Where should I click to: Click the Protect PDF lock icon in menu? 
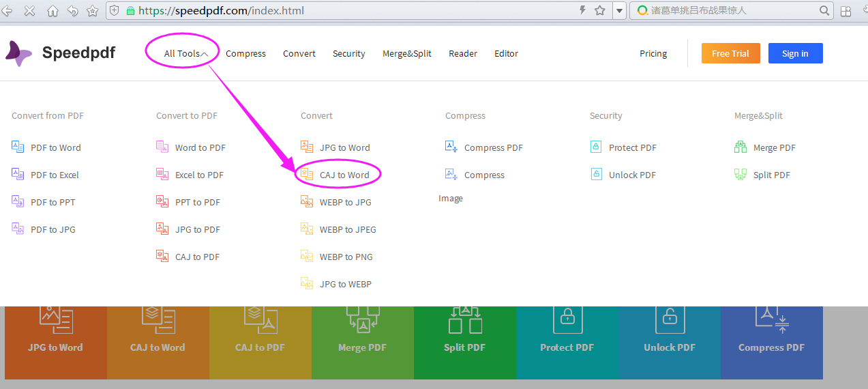click(x=596, y=147)
